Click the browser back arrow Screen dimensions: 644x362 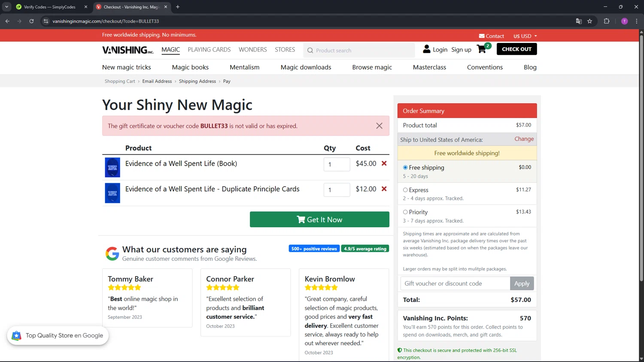[x=7, y=21]
